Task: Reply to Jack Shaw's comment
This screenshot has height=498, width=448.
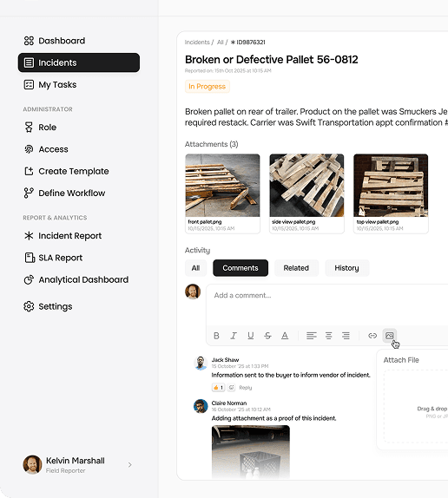Action: (246, 388)
